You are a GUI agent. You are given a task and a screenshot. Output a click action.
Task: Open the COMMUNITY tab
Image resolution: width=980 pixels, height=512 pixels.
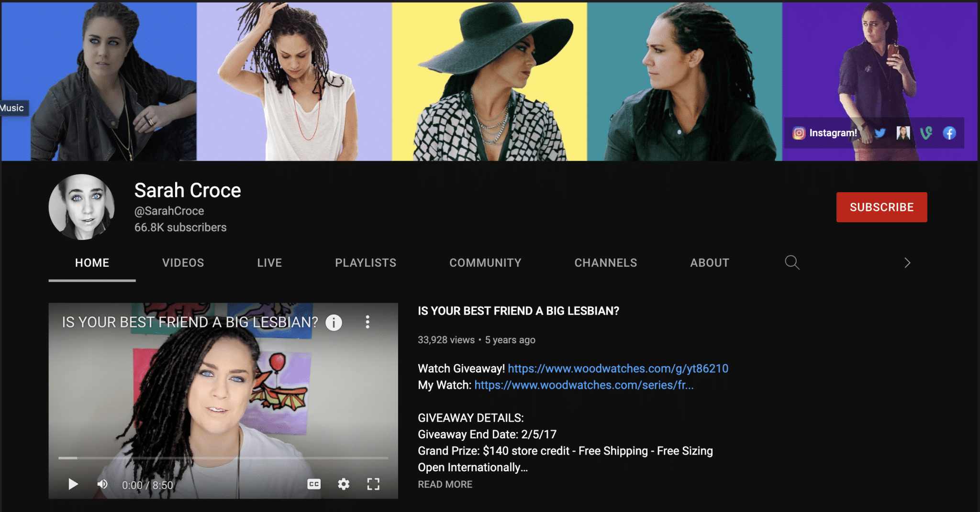point(485,262)
